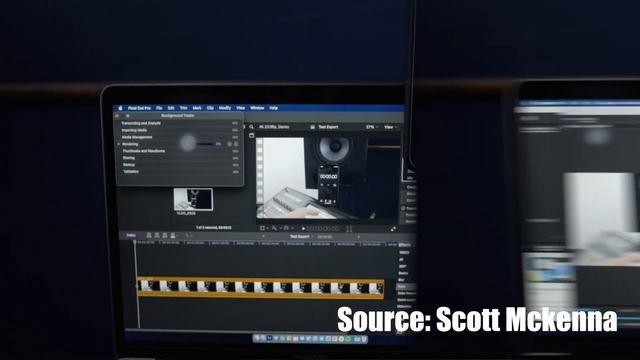Toggle viewer full screen arrows
This screenshot has width=640, height=360.
393,229
